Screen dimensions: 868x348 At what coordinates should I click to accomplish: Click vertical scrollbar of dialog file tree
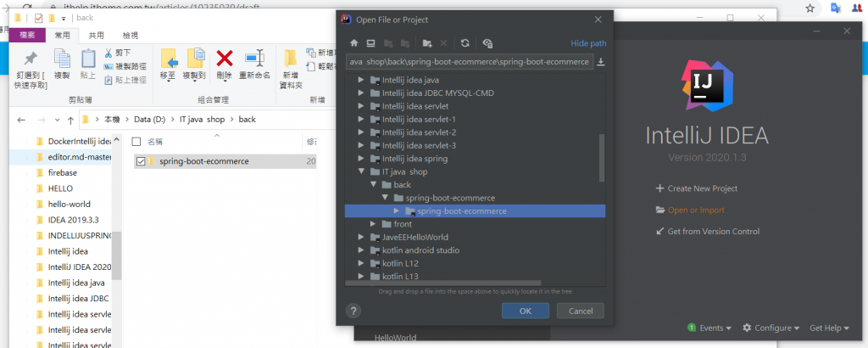pyautogui.click(x=603, y=157)
